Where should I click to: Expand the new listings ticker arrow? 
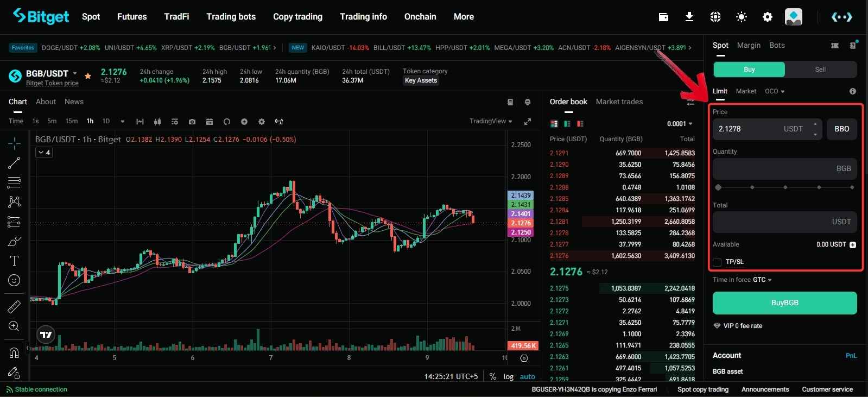pyautogui.click(x=690, y=48)
